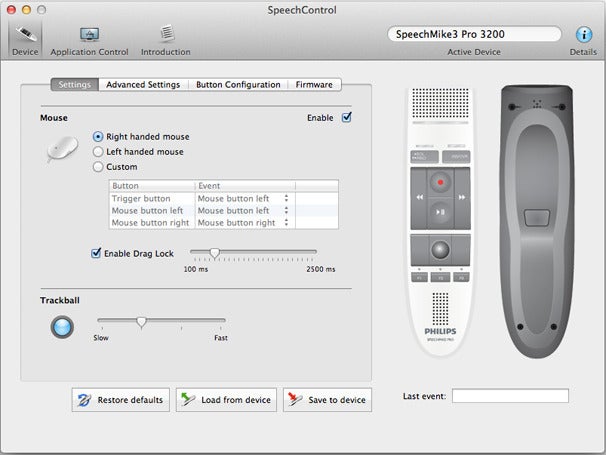The image size is (606, 455).
Task: Click Restore defaults button
Action: pos(121,400)
